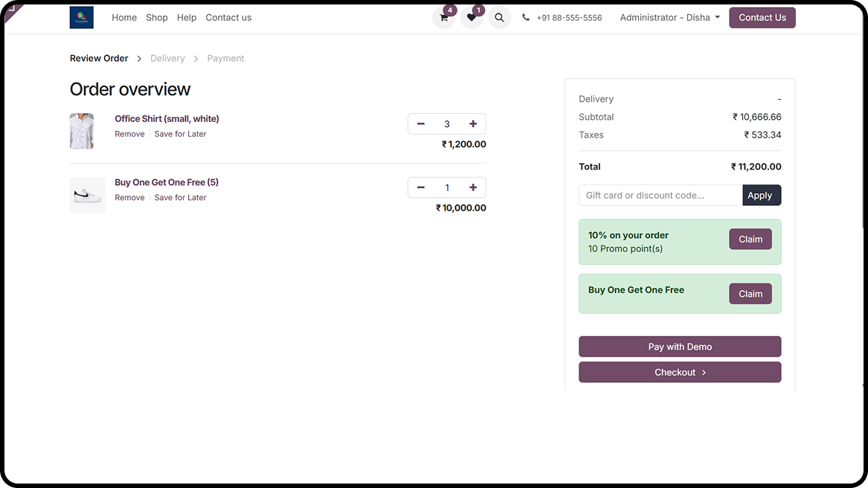This screenshot has width=868, height=488.
Task: Increase Office Shirt quantity with plus
Action: pyautogui.click(x=473, y=124)
